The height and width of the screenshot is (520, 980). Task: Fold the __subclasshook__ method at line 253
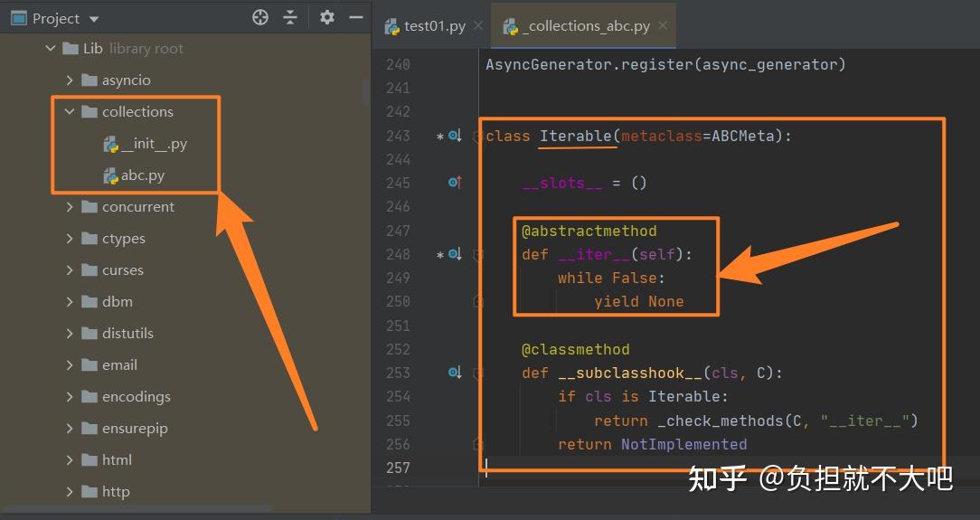click(x=479, y=373)
